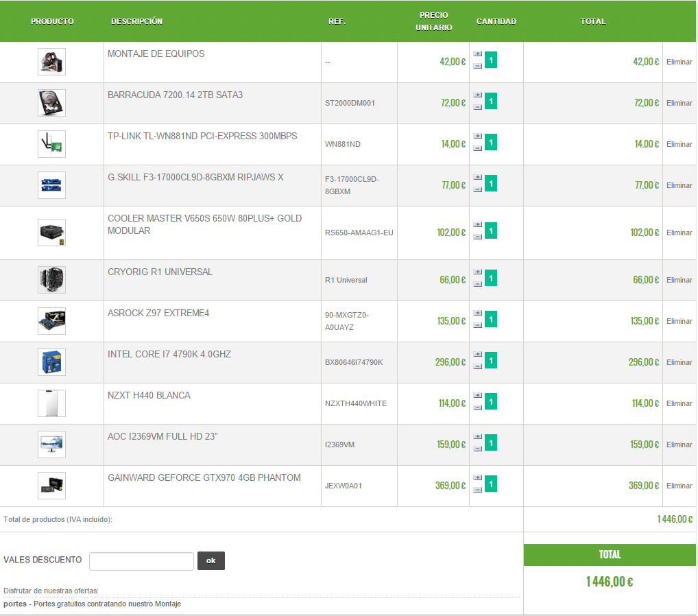The width and height of the screenshot is (698, 616).
Task: Click the 'PRECIO UNITARIO' column header
Action: click(x=433, y=21)
